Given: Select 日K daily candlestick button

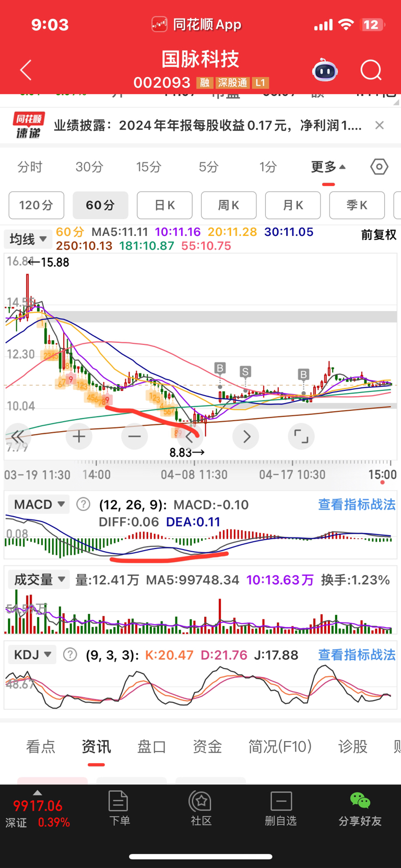Looking at the screenshot, I should [164, 205].
